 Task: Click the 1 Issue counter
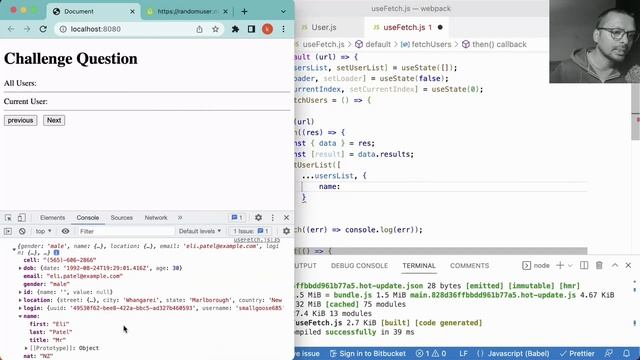250,231
